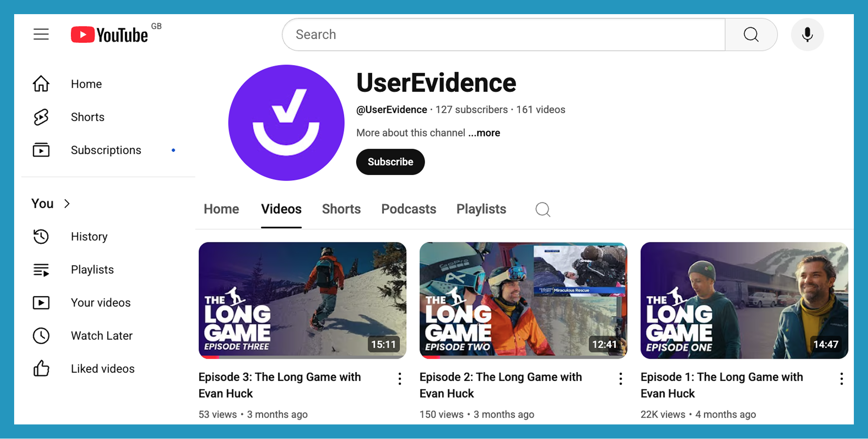The height and width of the screenshot is (439, 868).
Task: Play the Episode One thumbnail
Action: (744, 300)
